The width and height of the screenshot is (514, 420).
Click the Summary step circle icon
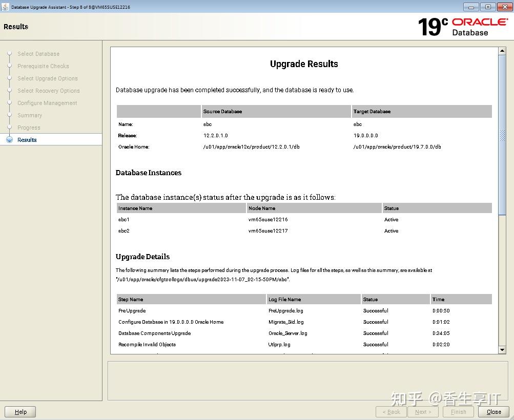[10, 115]
